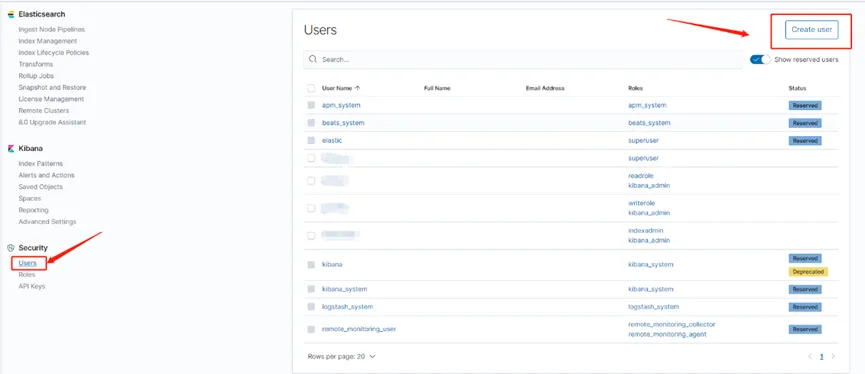Click the Create user button
This screenshot has height=374, width=865.
click(x=811, y=29)
